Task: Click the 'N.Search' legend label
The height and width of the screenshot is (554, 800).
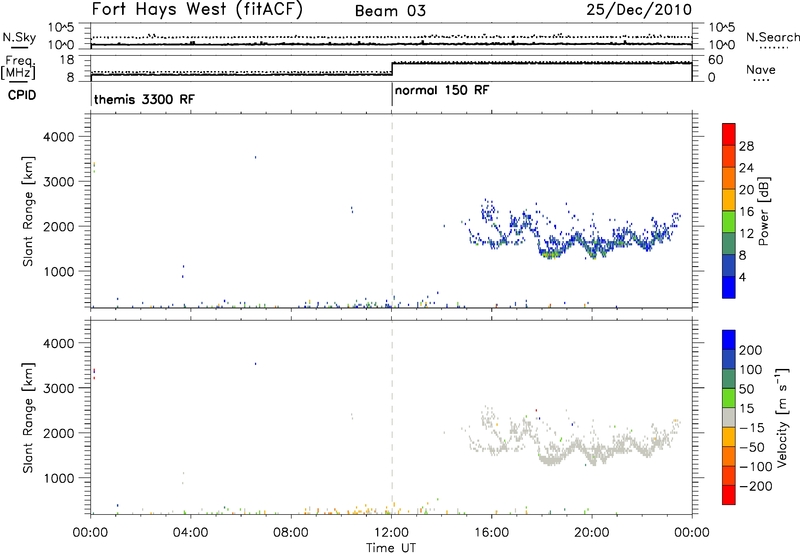Action: [772, 37]
